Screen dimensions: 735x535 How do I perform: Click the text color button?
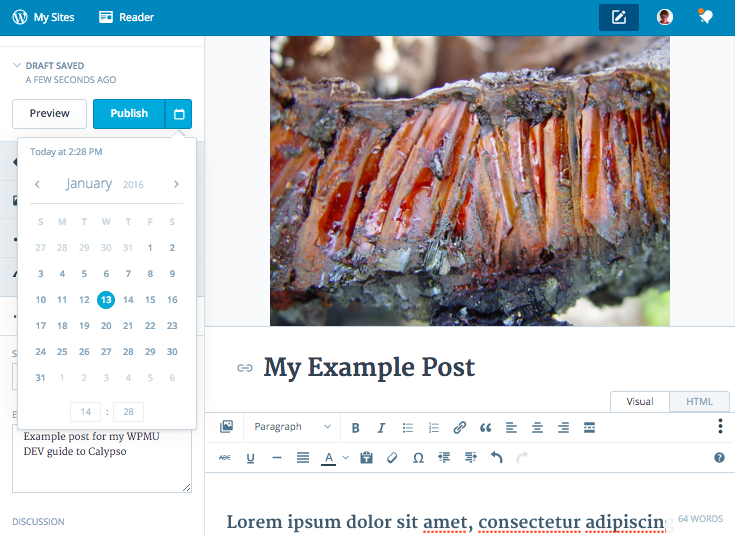coord(329,458)
